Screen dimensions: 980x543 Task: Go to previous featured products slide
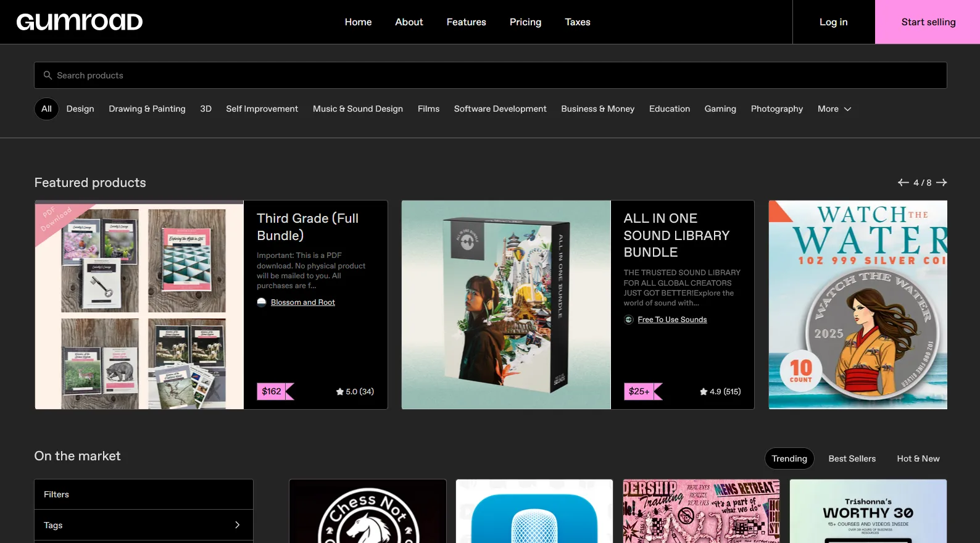903,183
